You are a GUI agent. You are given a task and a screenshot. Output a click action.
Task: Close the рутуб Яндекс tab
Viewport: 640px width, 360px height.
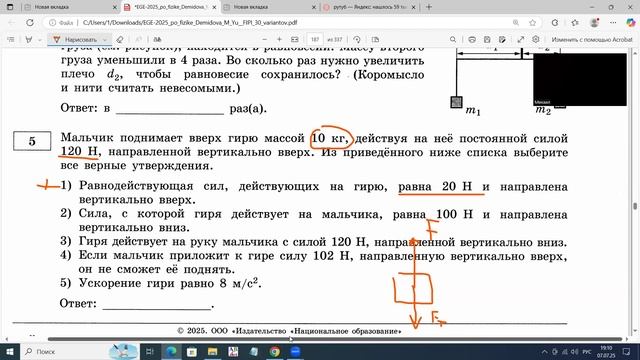click(x=413, y=7)
